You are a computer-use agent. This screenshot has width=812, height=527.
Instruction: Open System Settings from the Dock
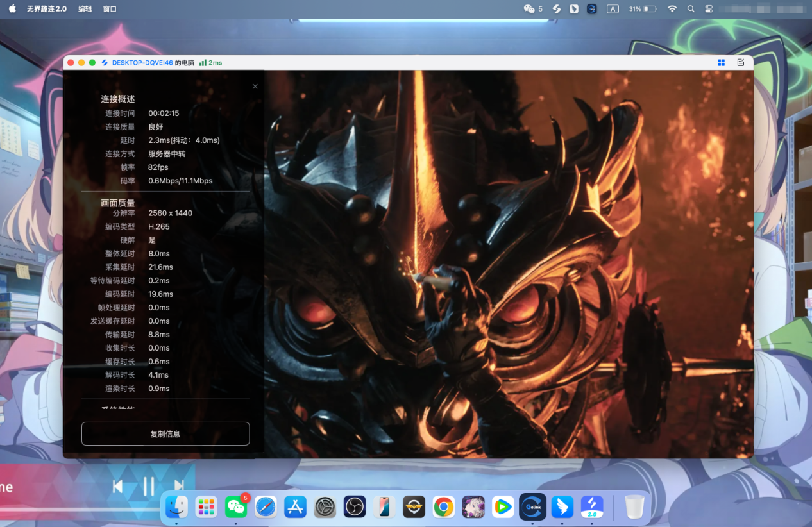click(325, 507)
